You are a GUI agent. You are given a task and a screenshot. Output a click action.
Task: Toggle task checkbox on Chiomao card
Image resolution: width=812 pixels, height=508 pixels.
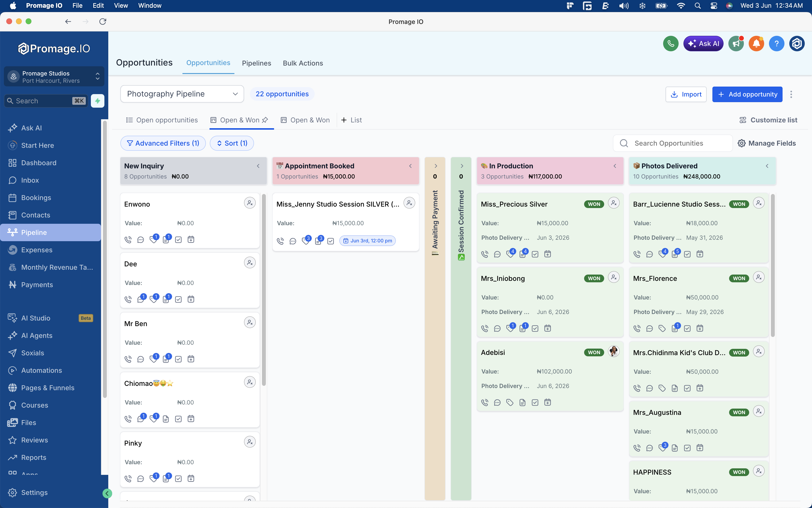pos(179,419)
